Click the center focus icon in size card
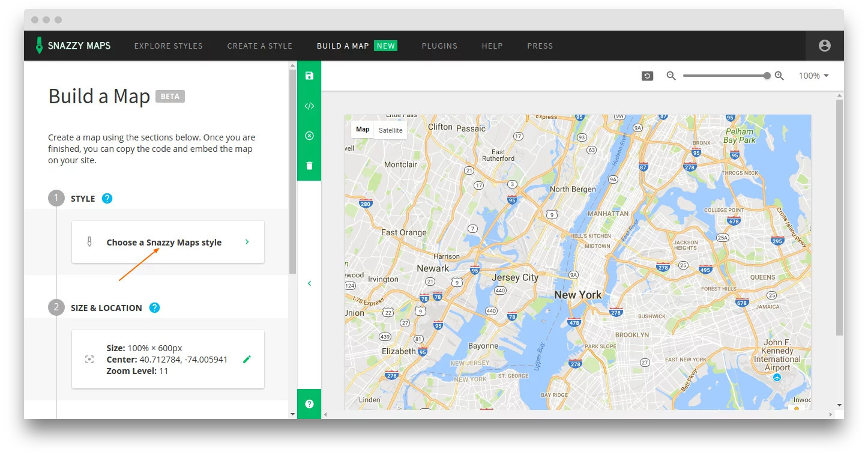This screenshot has height=461, width=868. coord(89,359)
